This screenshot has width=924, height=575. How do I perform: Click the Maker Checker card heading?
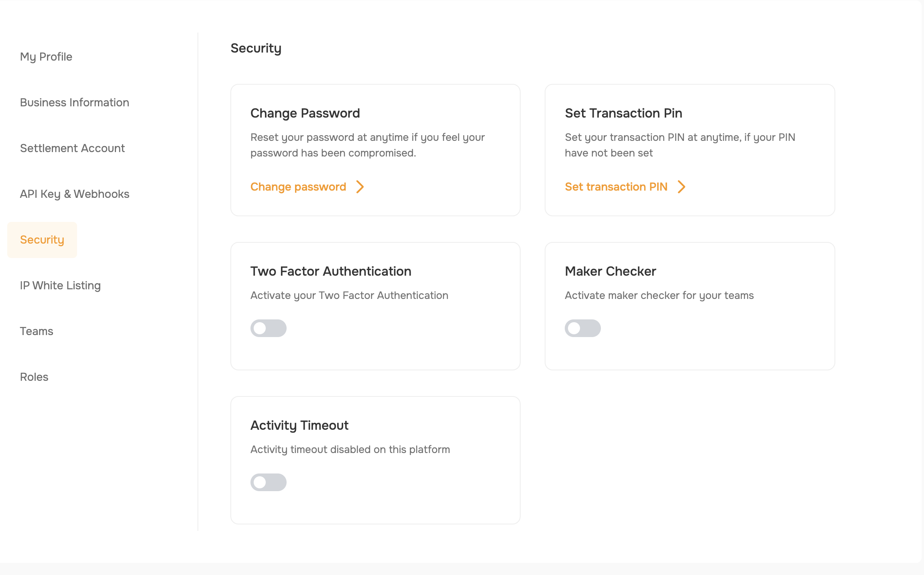[611, 271]
